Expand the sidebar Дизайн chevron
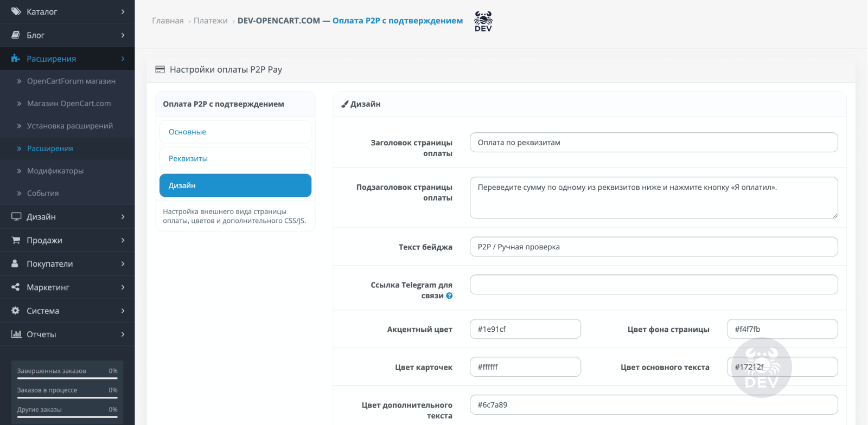 [x=123, y=217]
